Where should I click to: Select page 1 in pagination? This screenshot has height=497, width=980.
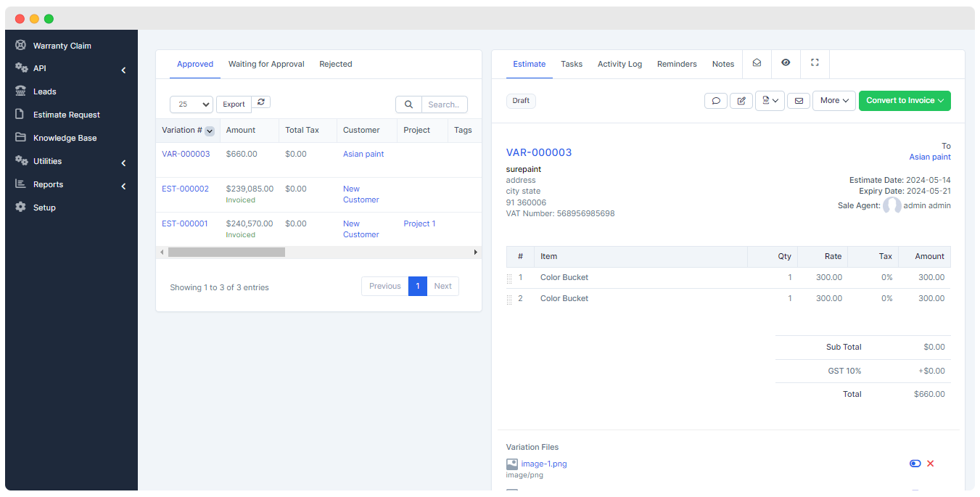coord(418,286)
